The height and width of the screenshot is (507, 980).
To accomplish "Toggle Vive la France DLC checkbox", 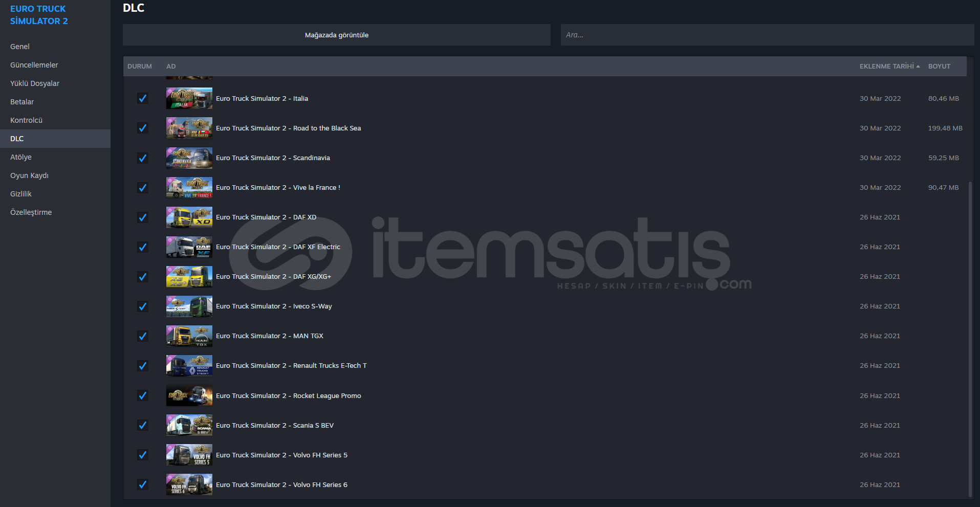I will pyautogui.click(x=143, y=187).
